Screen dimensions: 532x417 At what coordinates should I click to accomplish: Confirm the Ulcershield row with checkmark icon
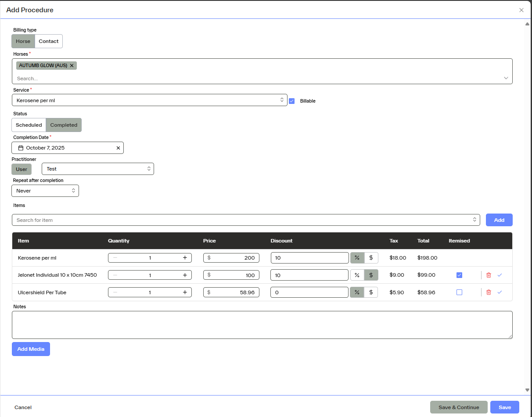tap(500, 292)
